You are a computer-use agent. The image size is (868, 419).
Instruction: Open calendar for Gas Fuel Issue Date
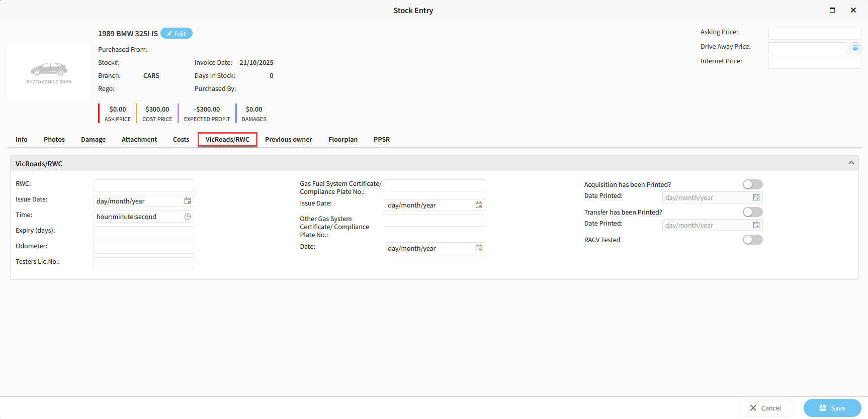pos(479,205)
